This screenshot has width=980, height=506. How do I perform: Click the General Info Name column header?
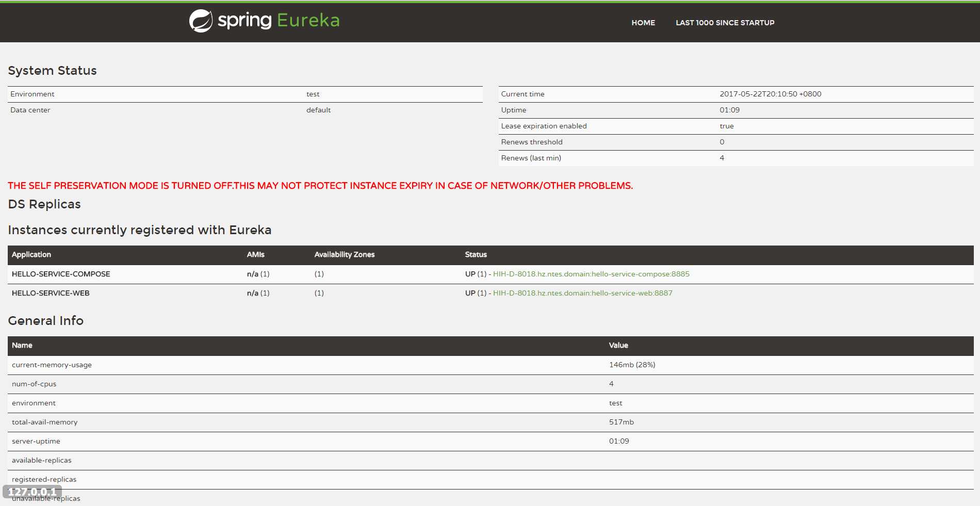[x=22, y=346]
